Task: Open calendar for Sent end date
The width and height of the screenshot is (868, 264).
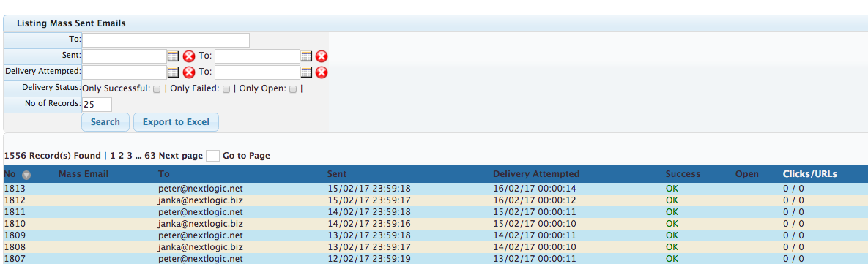Action: 307,56
